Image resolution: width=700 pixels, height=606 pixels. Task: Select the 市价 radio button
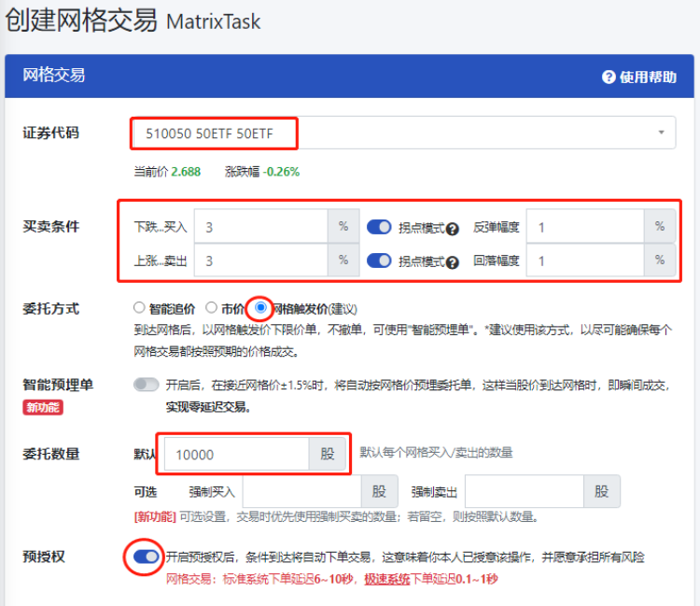211,308
